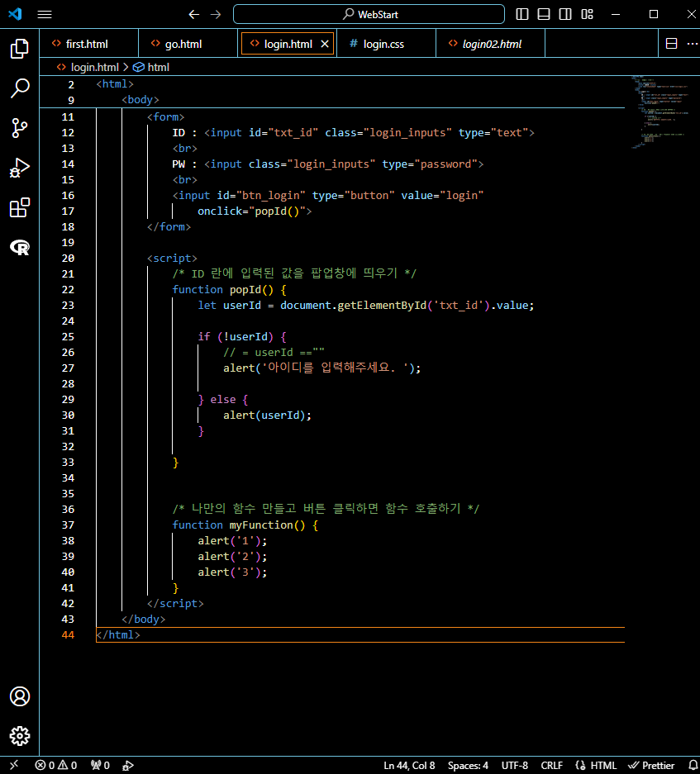700x774 pixels.
Task: Open editor More Actions ellipsis
Action: click(x=692, y=44)
